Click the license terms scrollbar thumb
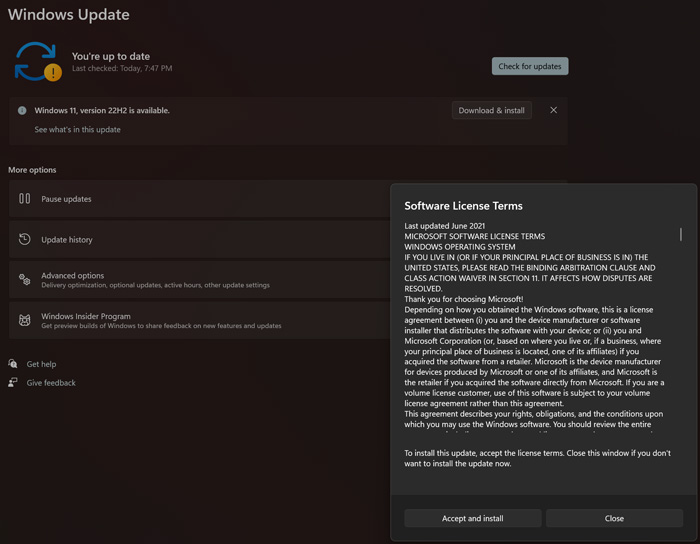 (681, 234)
